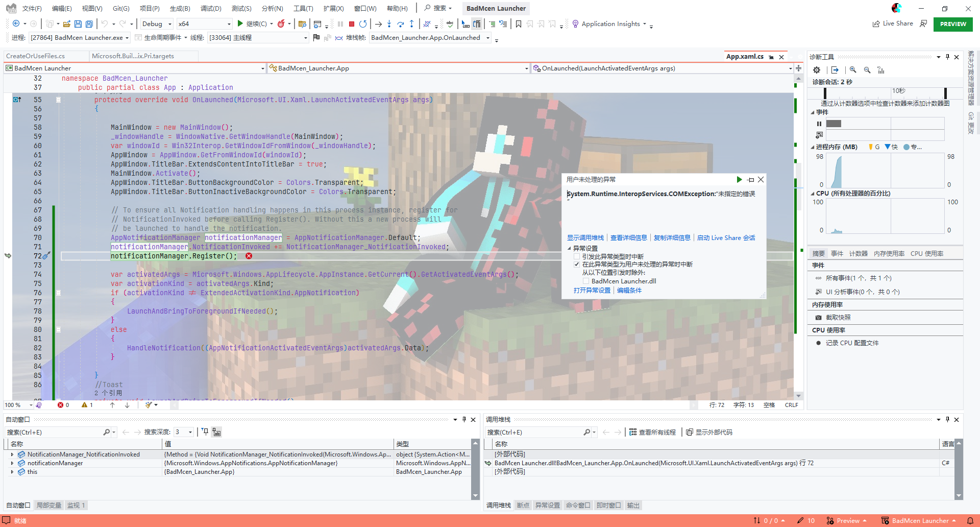Click the Hot Reload flame icon
This screenshot has width=980, height=527.
tap(281, 23)
